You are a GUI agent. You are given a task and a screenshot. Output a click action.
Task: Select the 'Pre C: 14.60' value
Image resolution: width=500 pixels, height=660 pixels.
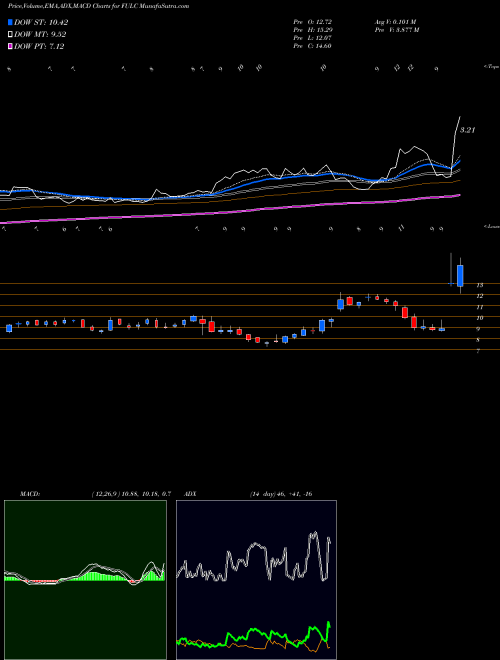coord(313,46)
